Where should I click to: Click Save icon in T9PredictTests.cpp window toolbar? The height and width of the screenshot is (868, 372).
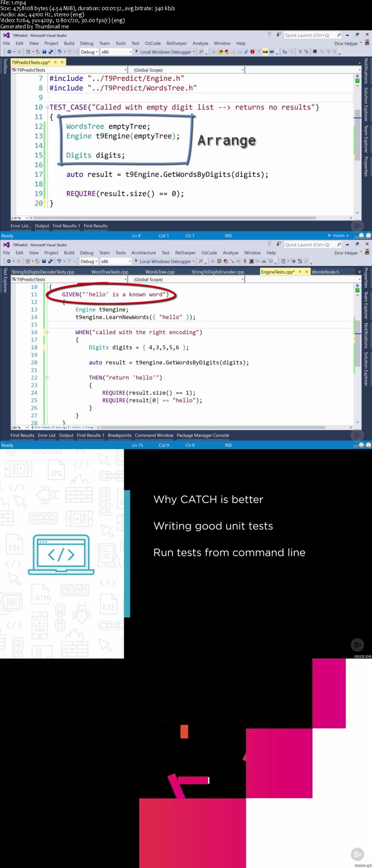(x=44, y=52)
